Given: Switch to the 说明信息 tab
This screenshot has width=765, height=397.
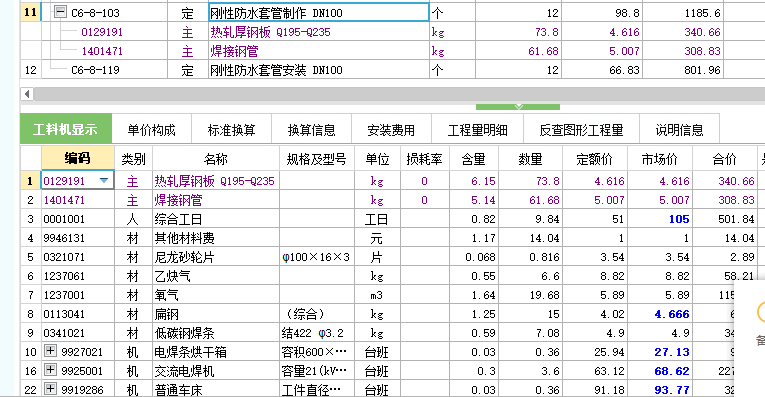Looking at the screenshot, I should click(x=680, y=130).
